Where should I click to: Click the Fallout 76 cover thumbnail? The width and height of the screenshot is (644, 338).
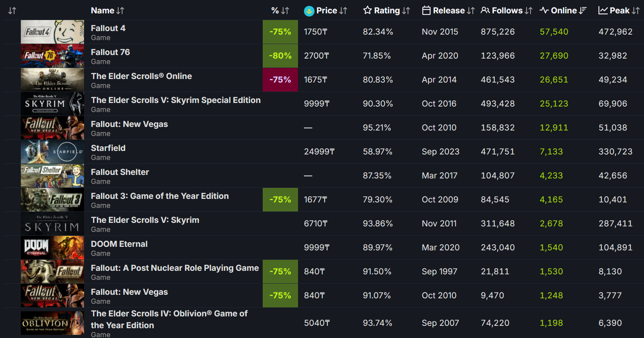[52, 56]
